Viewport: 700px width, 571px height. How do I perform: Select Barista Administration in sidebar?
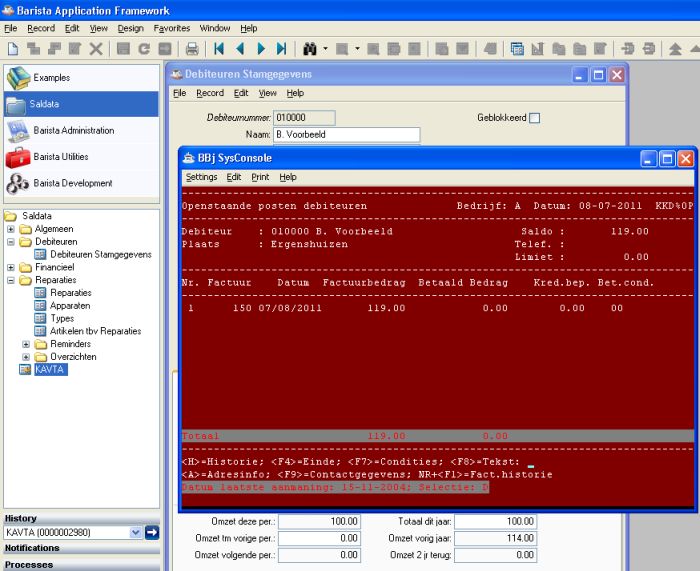74,130
